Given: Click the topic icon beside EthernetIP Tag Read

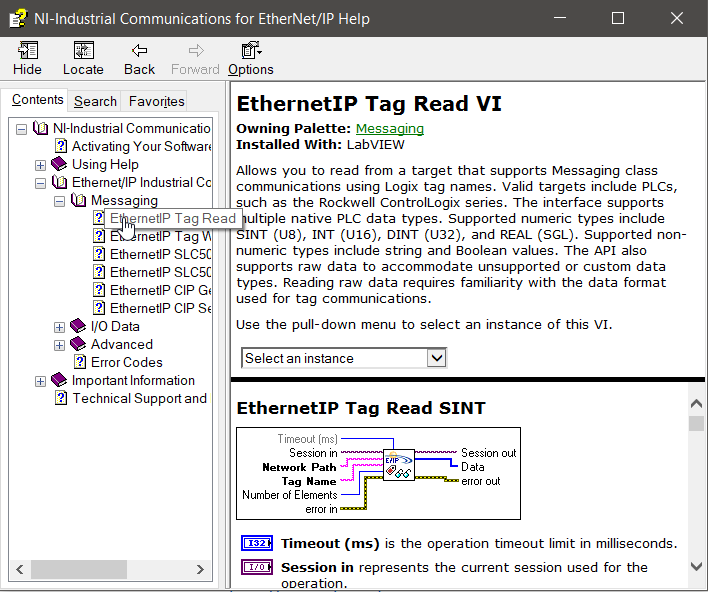Looking at the screenshot, I should (x=99, y=218).
